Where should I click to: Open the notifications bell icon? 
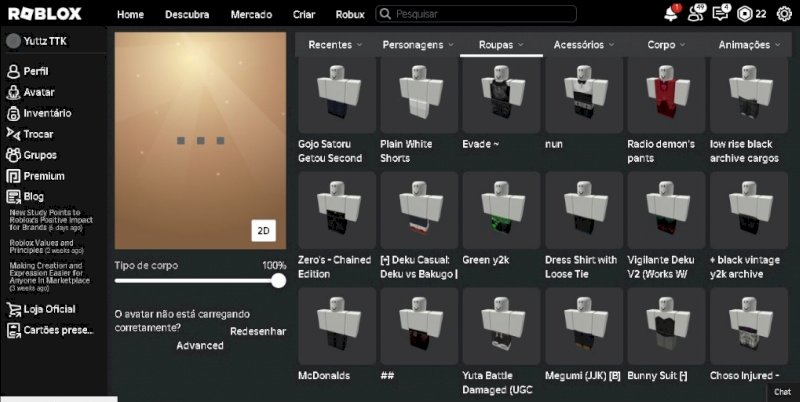coord(671,14)
